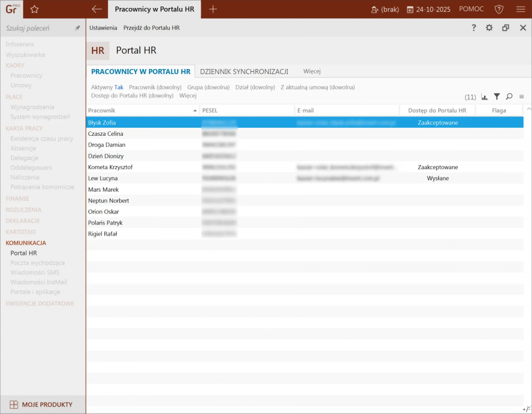The image size is (532, 414).
Task: Open the chart statistics icon above table
Action: pos(484,97)
